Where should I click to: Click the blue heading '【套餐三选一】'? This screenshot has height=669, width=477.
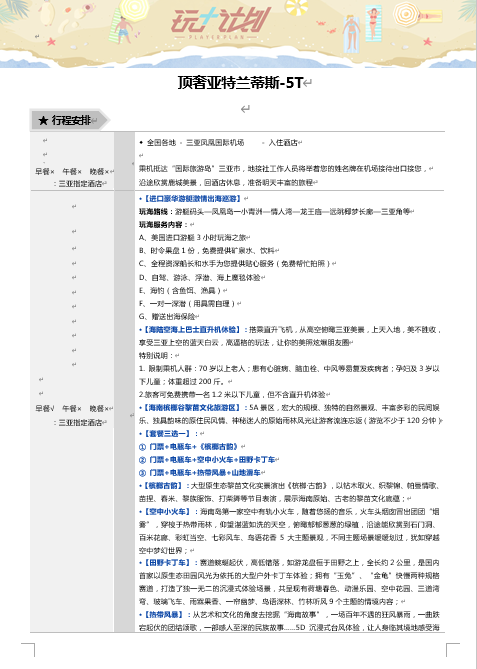(x=167, y=433)
